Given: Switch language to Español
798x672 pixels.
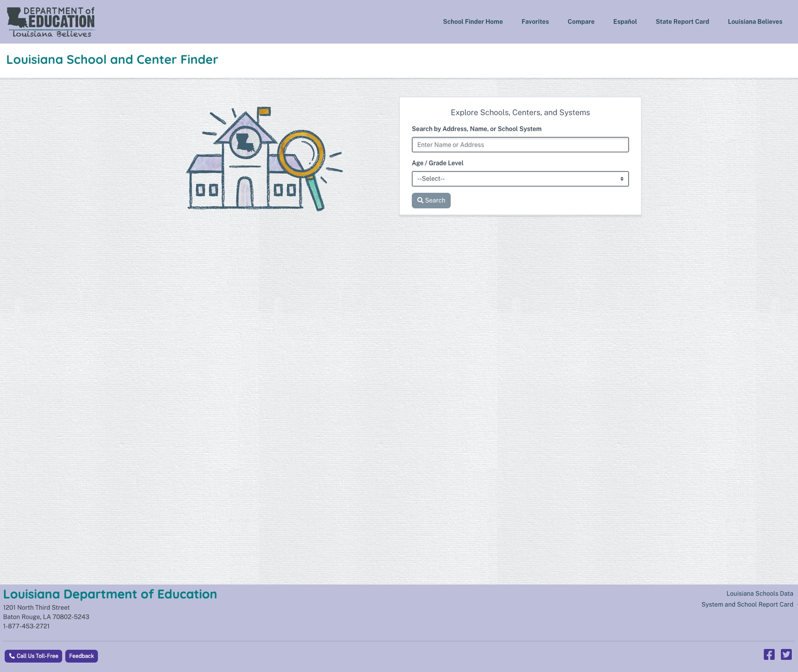Looking at the screenshot, I should point(625,22).
